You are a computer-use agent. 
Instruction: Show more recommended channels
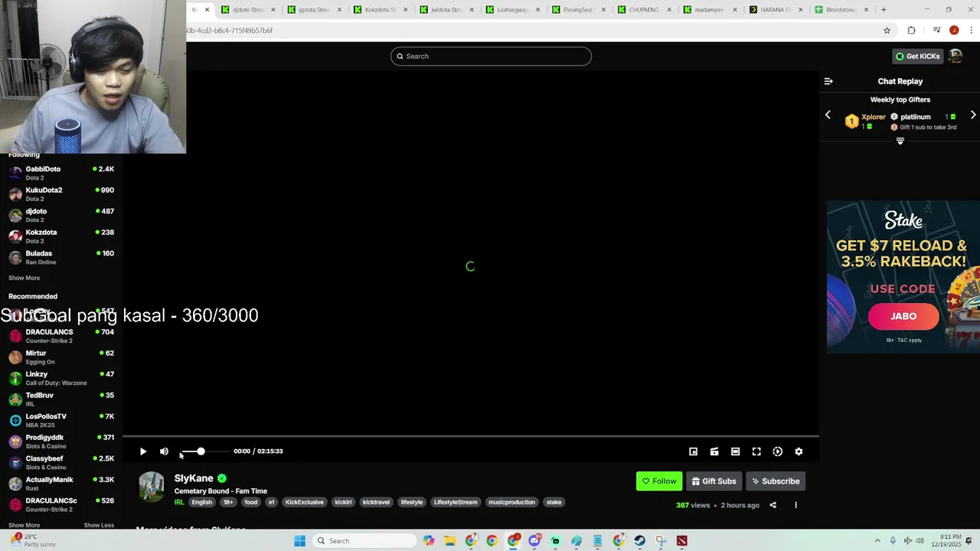(24, 525)
